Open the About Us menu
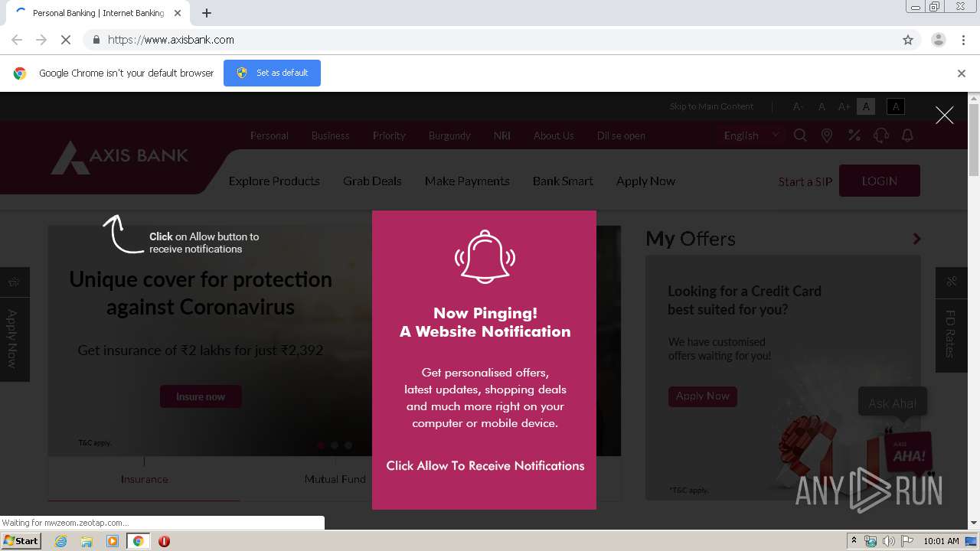The image size is (980, 551). click(x=554, y=135)
